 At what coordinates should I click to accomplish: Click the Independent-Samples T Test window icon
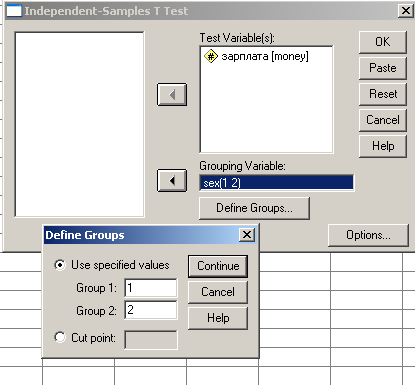14,11
